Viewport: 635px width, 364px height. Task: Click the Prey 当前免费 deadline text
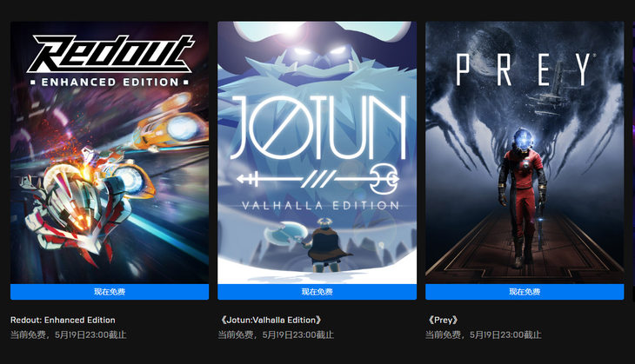tap(483, 334)
